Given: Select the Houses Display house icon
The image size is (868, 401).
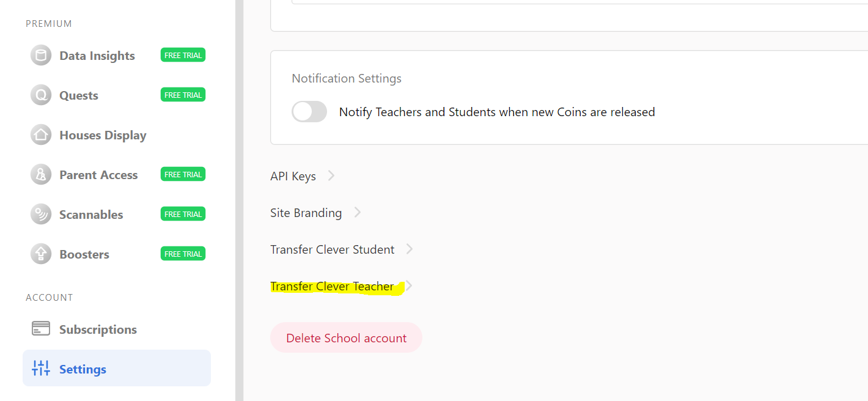Looking at the screenshot, I should (x=41, y=135).
